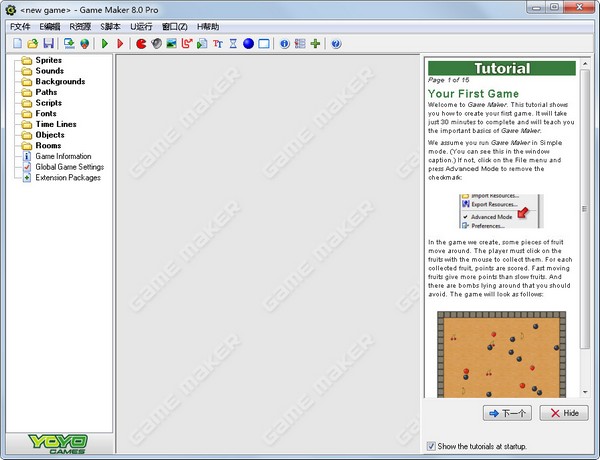Create a font with Tt icon
600x460 pixels.
218,44
